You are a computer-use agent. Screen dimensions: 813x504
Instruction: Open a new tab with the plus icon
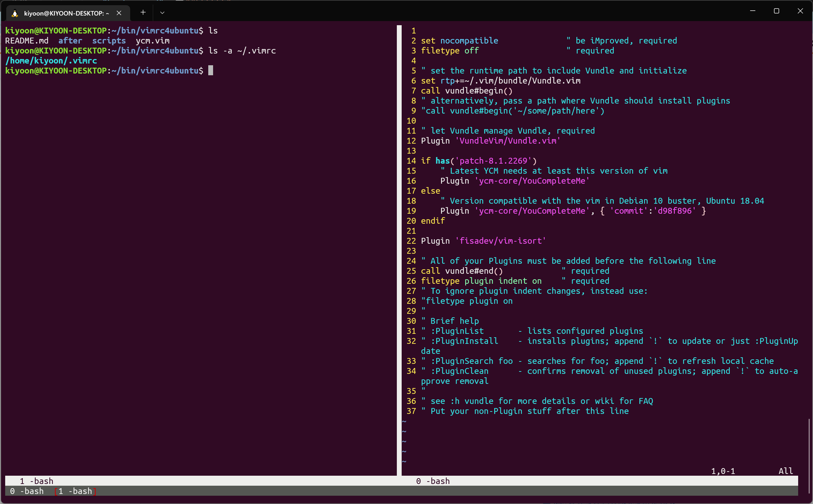point(143,12)
